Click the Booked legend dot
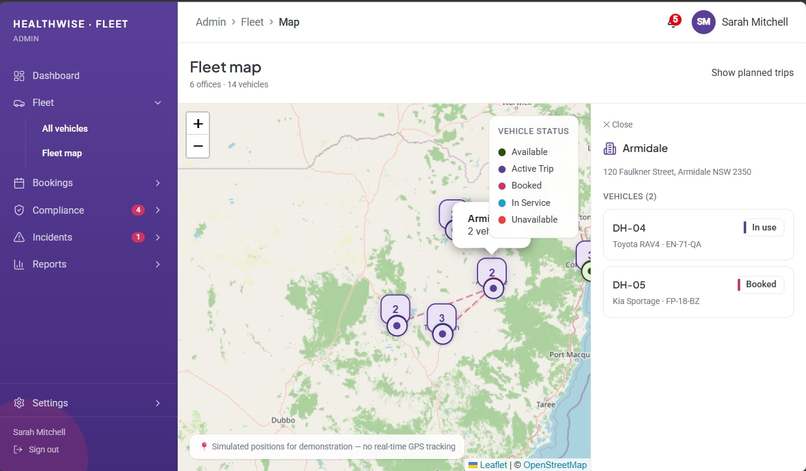This screenshot has height=471, width=806. [502, 186]
